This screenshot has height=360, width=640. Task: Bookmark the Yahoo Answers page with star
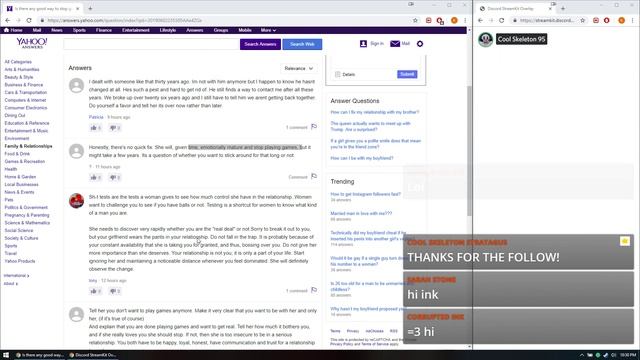[x=416, y=20]
